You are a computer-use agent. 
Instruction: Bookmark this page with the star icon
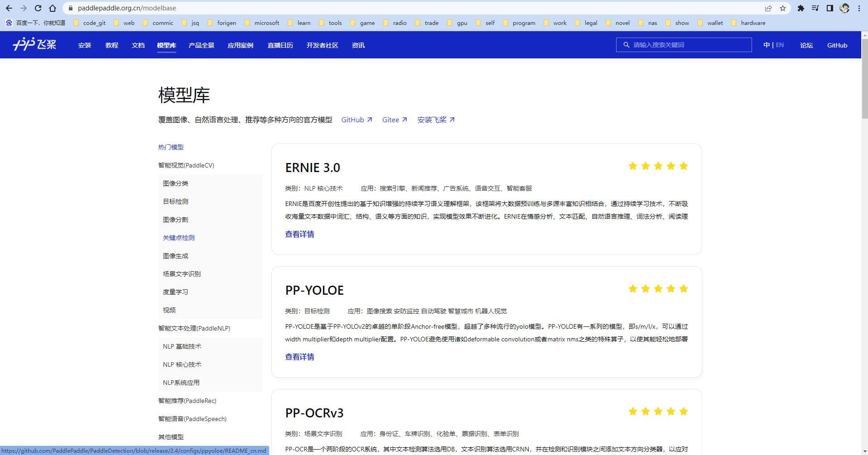click(x=782, y=8)
